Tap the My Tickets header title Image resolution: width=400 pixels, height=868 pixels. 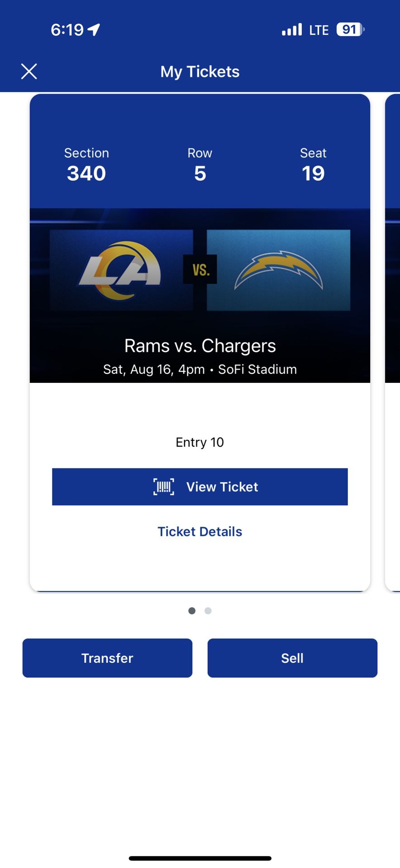[x=200, y=71]
